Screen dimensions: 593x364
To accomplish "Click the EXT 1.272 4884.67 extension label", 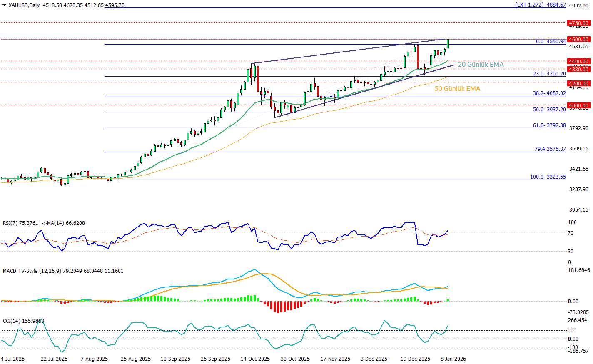I will 540,5.
